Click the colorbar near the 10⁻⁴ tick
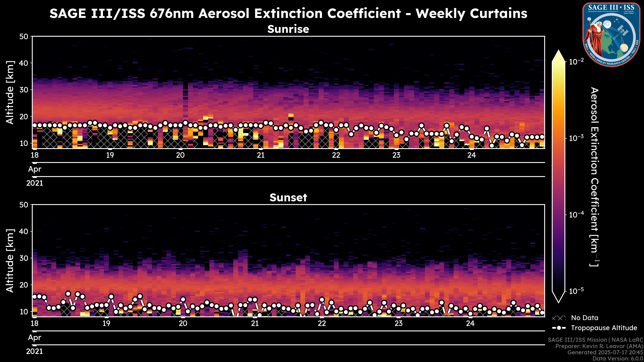 558,215
